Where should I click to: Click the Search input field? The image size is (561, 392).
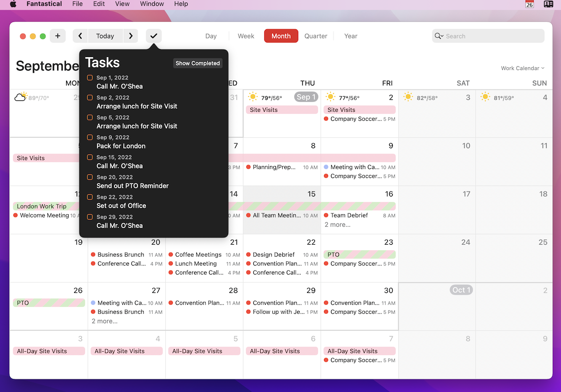(x=488, y=36)
